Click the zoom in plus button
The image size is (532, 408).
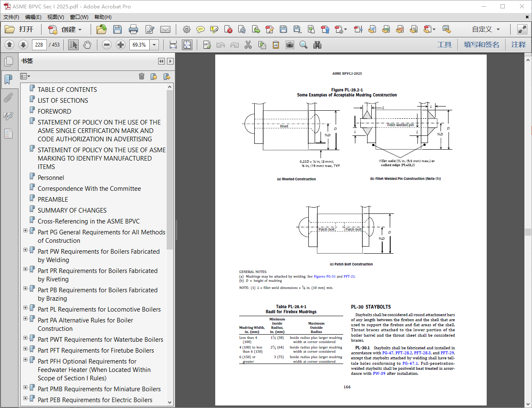pyautogui.click(x=120, y=45)
